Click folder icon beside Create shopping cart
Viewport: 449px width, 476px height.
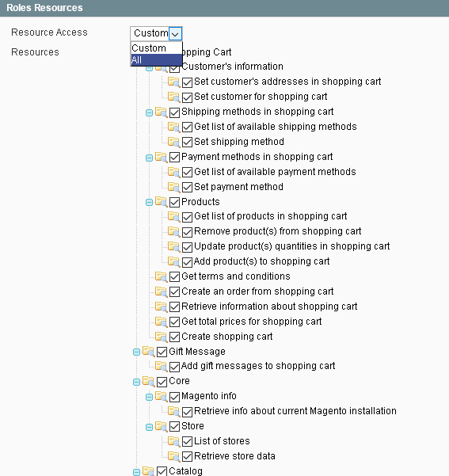pos(162,337)
